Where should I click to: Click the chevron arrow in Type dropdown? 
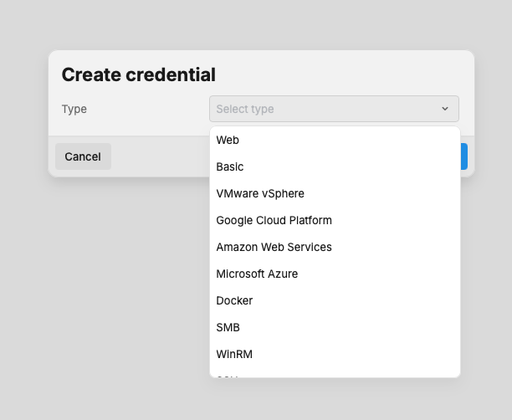(x=445, y=109)
